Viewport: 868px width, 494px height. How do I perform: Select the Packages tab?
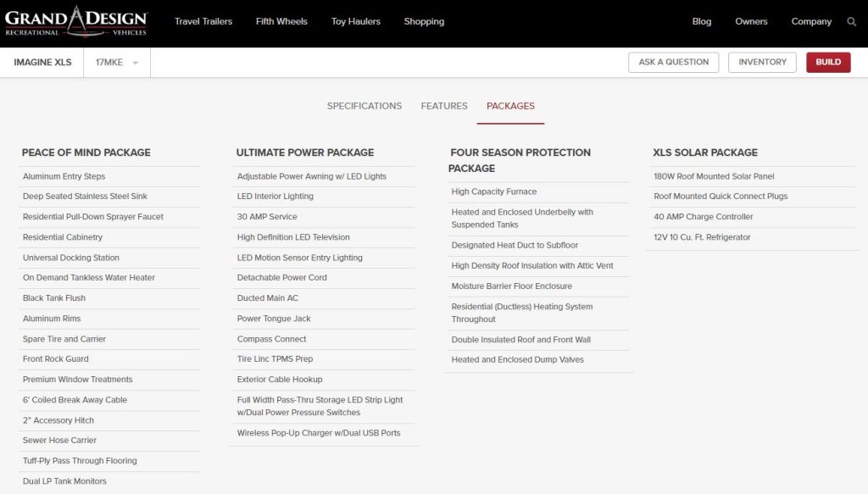coord(510,106)
